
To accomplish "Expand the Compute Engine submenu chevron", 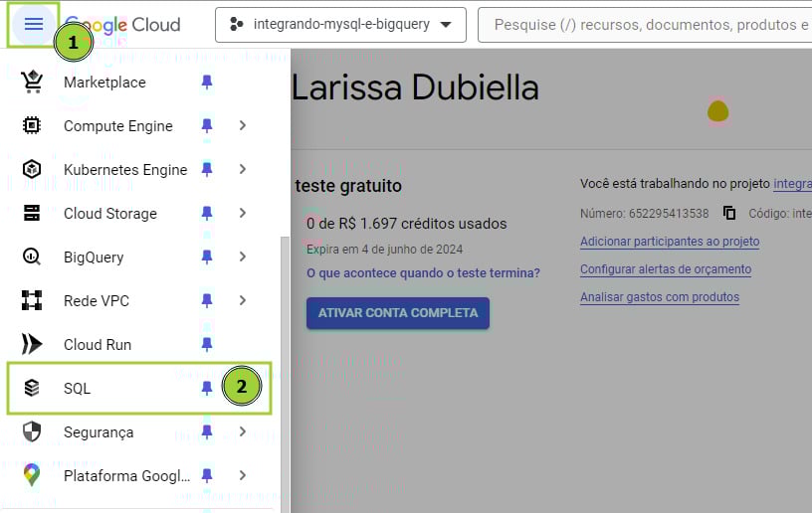I will [243, 125].
